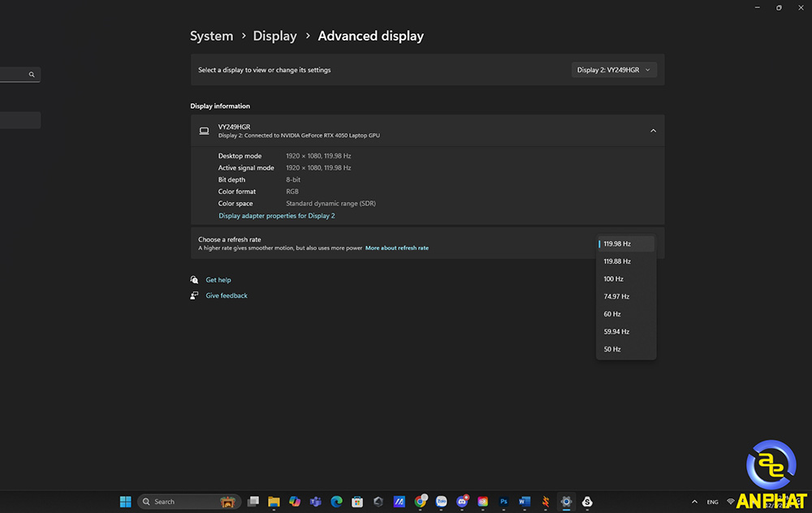Open File Explorer from the taskbar
This screenshot has height=513, width=812.
(x=274, y=502)
